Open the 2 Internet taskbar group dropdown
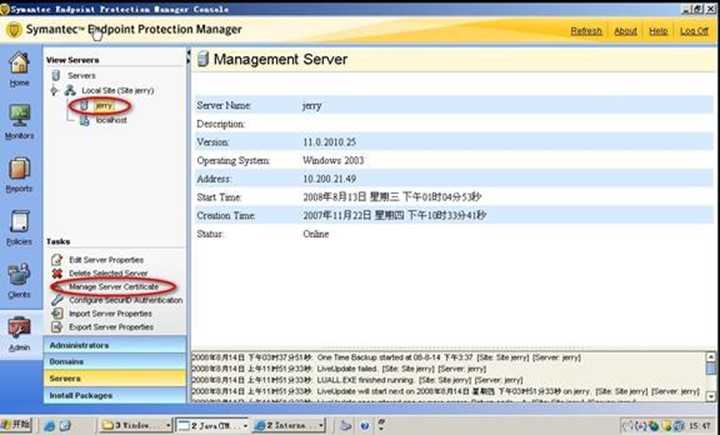 click(321, 426)
